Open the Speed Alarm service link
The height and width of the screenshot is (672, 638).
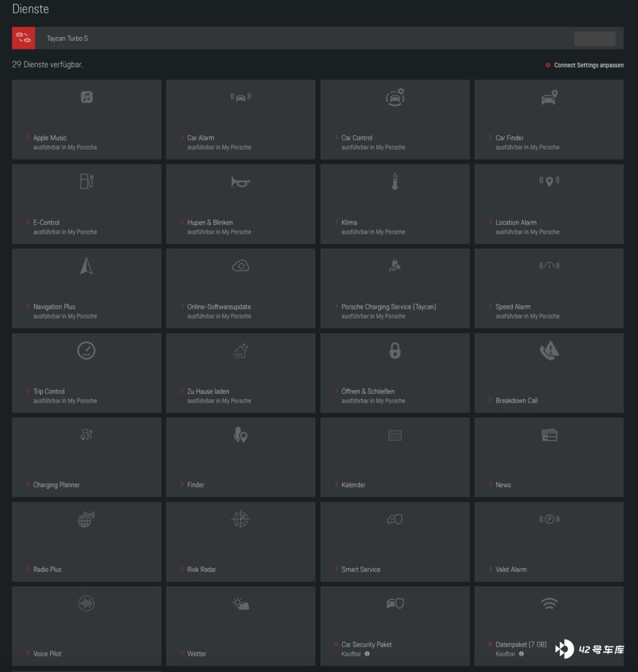pos(513,307)
